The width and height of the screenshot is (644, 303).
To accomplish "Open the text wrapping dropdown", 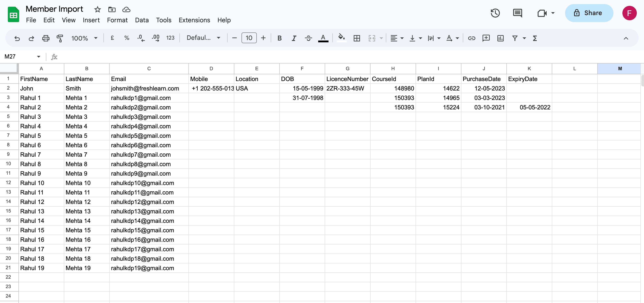I will click(434, 38).
